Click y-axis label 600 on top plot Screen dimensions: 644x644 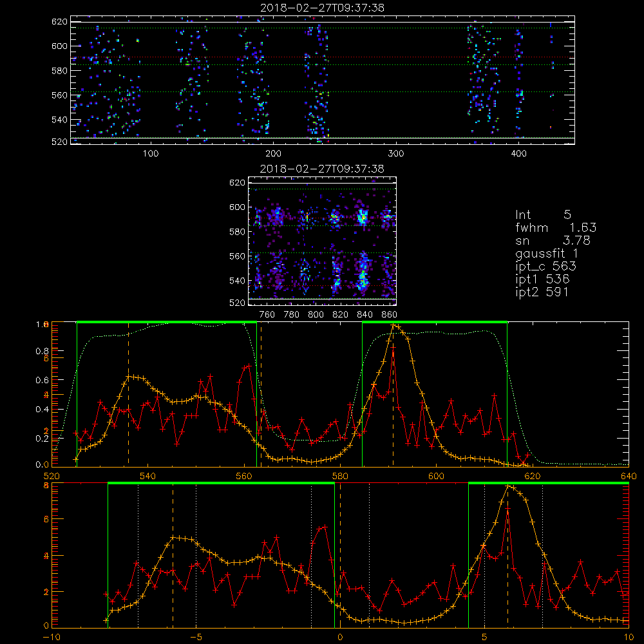(x=59, y=46)
